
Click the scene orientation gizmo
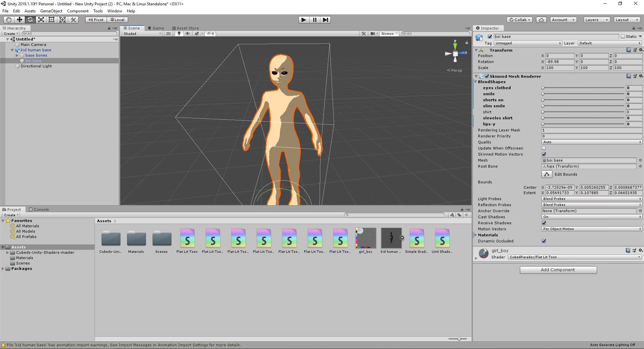tap(455, 54)
